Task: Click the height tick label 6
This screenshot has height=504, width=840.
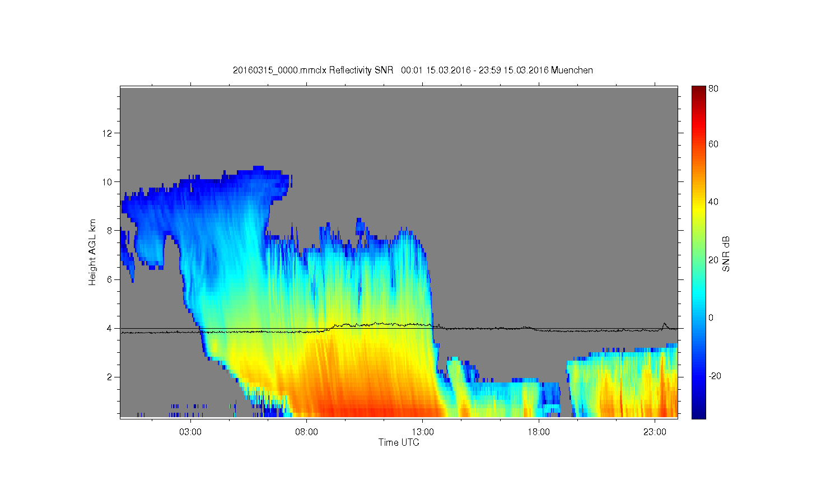Action: tap(110, 279)
